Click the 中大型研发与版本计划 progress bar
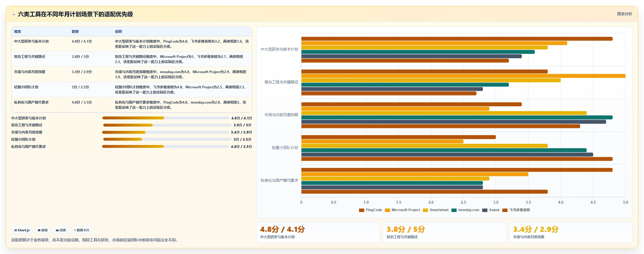 [166, 118]
